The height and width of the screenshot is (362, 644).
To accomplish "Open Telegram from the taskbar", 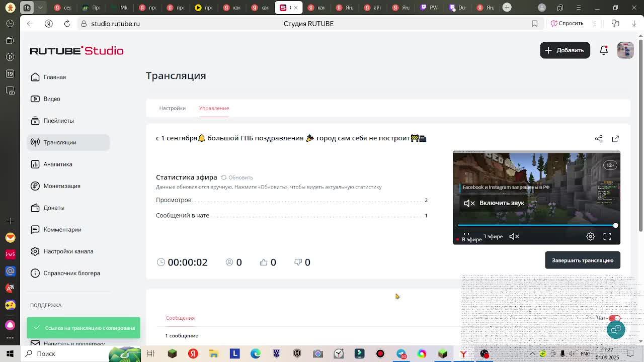I will 401,353.
